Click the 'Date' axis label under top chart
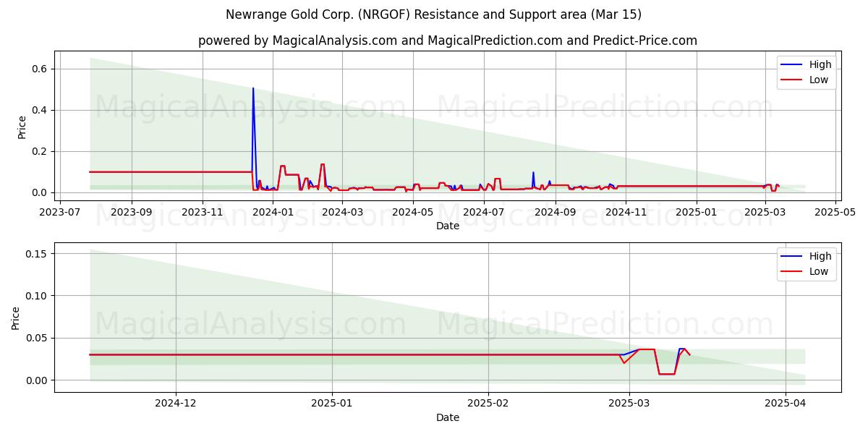The image size is (868, 434). tap(448, 226)
